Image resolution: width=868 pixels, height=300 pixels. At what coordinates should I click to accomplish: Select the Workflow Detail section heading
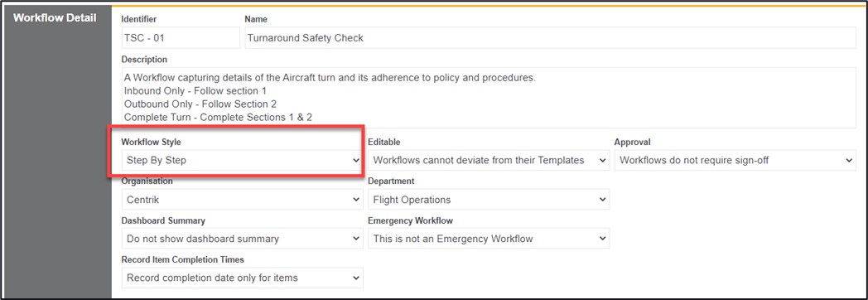pos(55,17)
